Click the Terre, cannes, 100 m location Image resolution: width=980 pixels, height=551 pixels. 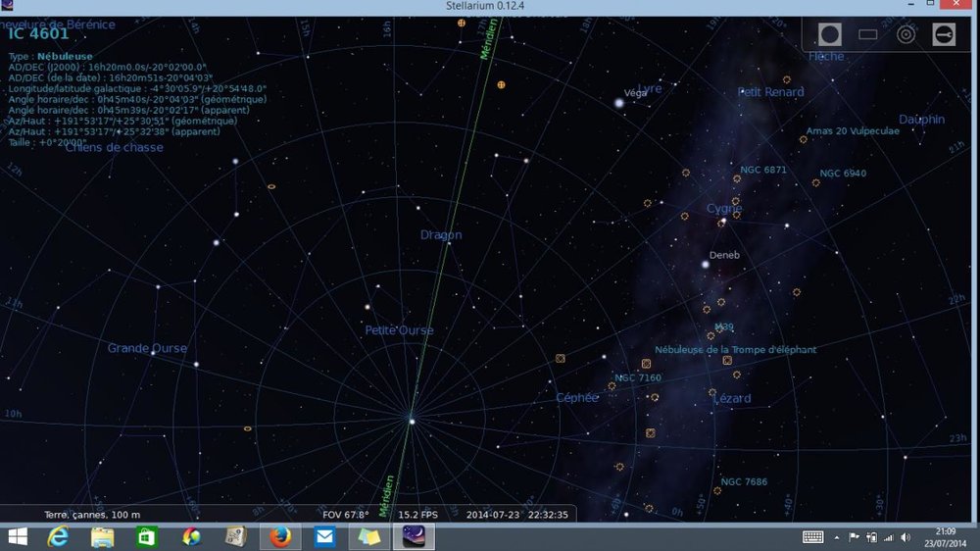(92, 515)
